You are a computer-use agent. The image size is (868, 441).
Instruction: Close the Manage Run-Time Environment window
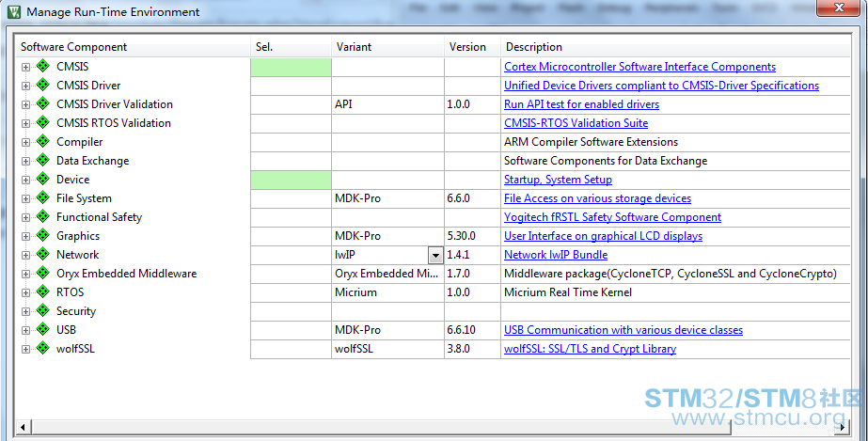coord(834,11)
